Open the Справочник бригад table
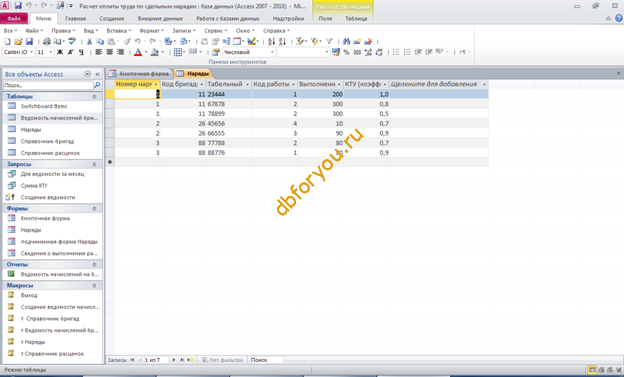 (x=47, y=141)
